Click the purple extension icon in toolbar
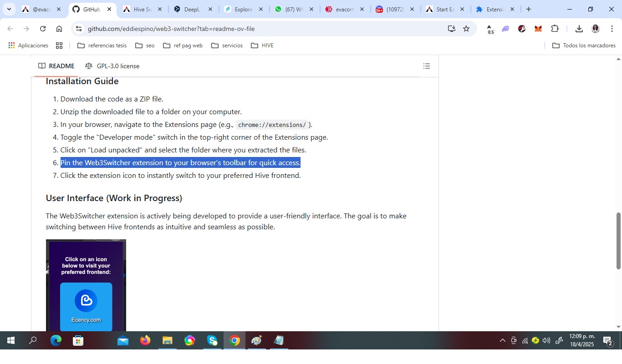This screenshot has width=622, height=364. pos(505,29)
